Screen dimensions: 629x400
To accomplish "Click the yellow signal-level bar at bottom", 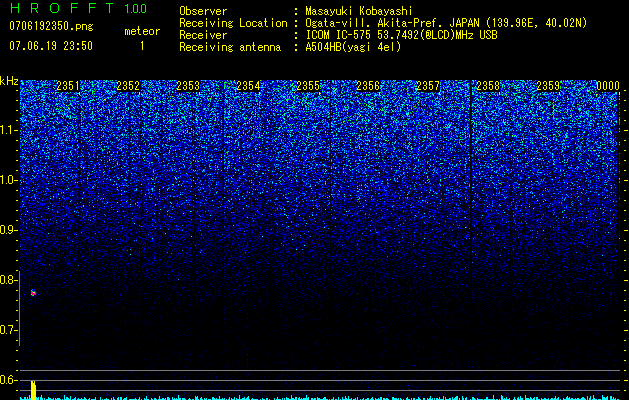I will pos(34,390).
